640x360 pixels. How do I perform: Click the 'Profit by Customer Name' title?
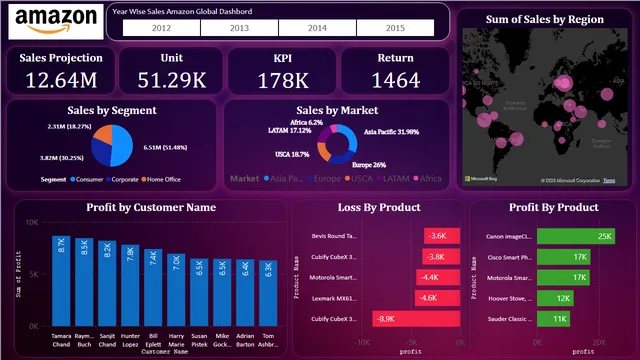(151, 207)
